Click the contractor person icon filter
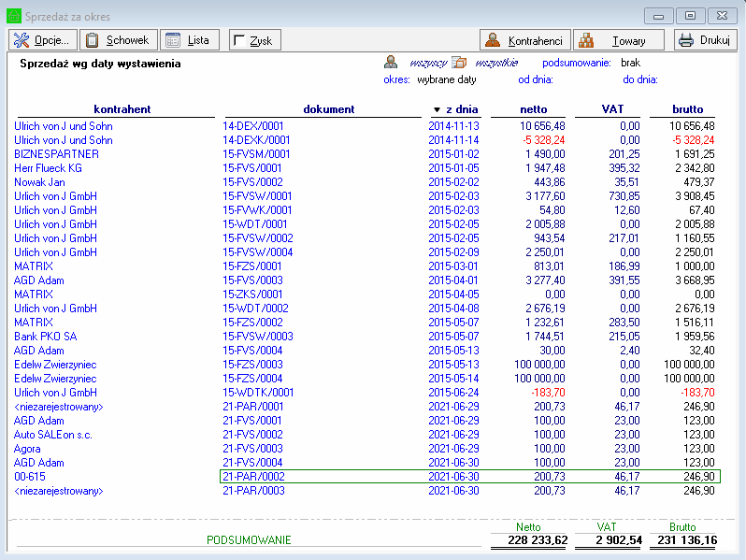The height and width of the screenshot is (560, 746). (392, 63)
